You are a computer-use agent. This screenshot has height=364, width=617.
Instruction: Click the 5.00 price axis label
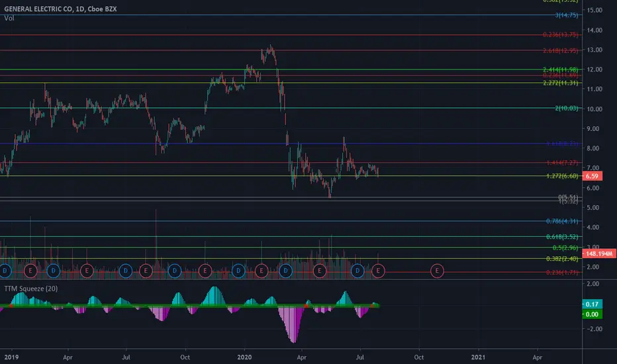[x=593, y=207]
